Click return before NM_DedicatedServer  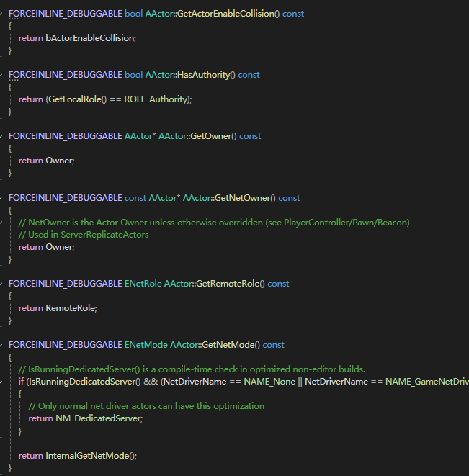point(40,418)
